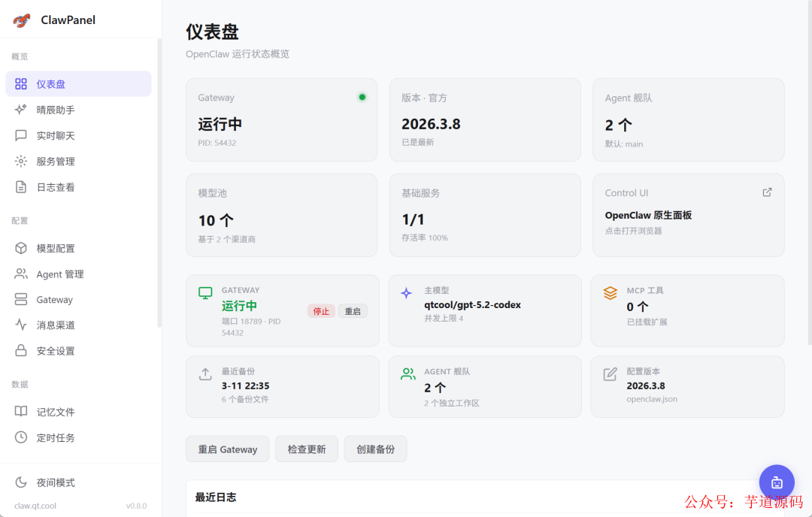This screenshot has height=517, width=812.
Task: Click the 定时任务 clock icon
Action: (x=21, y=437)
